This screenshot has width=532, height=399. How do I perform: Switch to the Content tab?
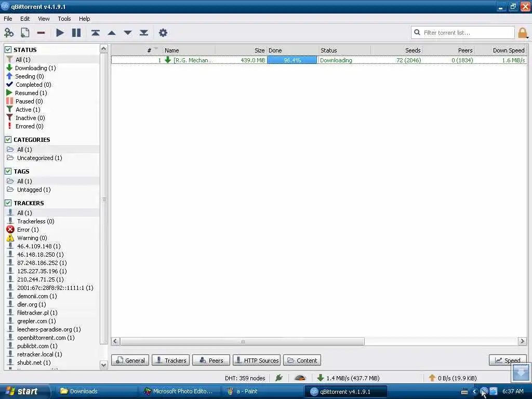click(x=302, y=361)
